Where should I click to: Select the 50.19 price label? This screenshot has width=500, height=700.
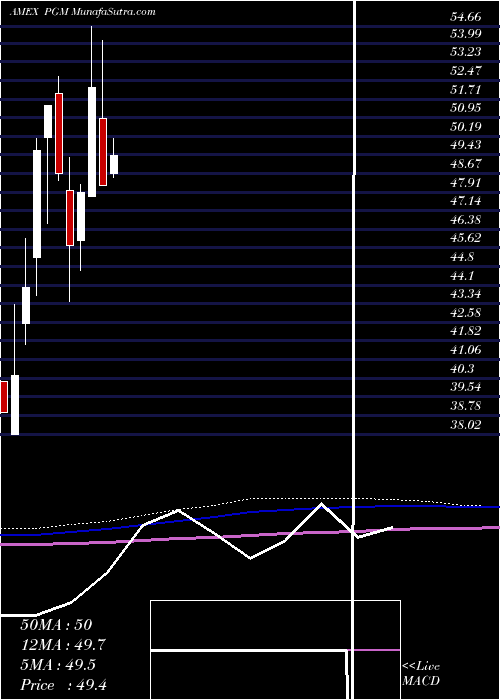click(x=466, y=126)
